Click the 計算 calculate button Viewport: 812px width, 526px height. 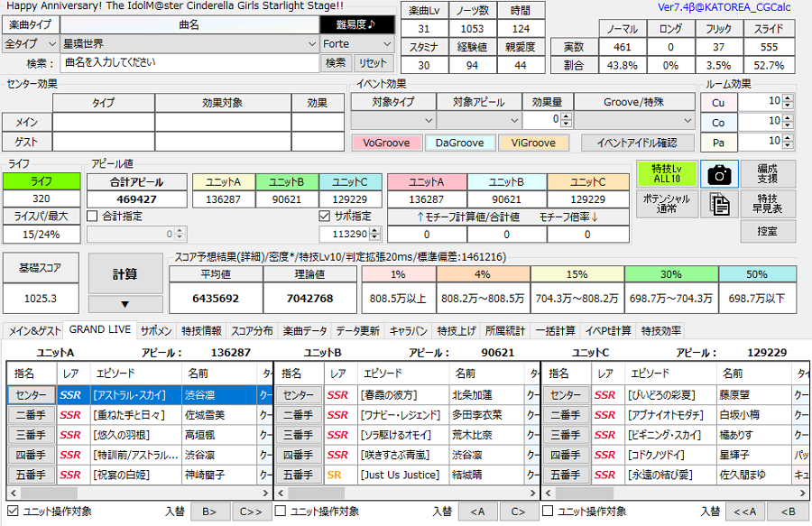125,274
